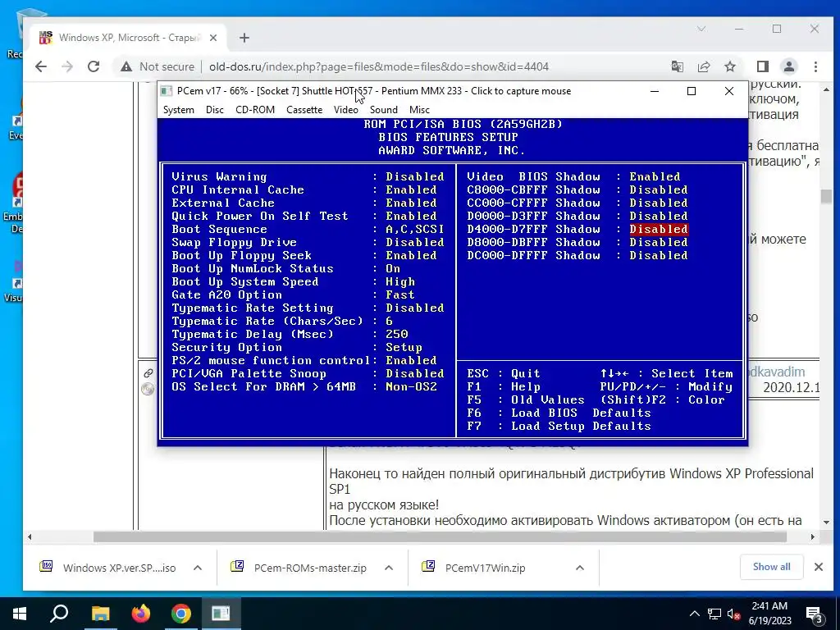The height and width of the screenshot is (630, 840).
Task: Click the muted volume tray icon
Action: pyautogui.click(x=733, y=614)
